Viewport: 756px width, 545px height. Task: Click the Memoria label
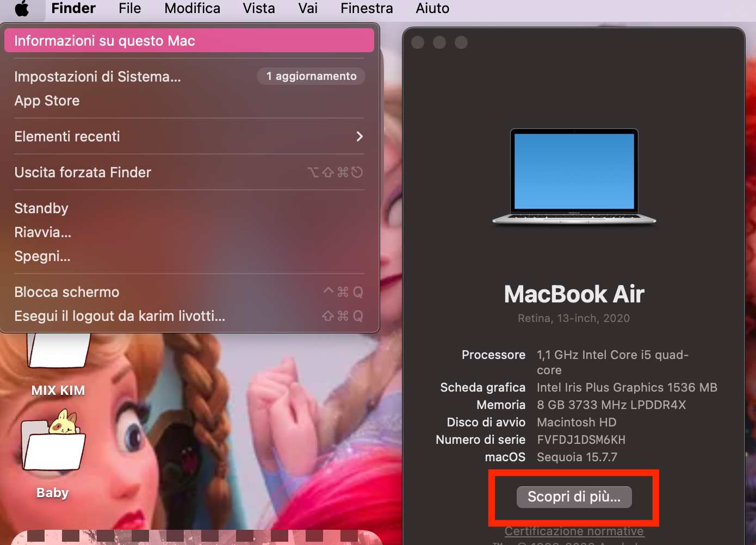(501, 405)
